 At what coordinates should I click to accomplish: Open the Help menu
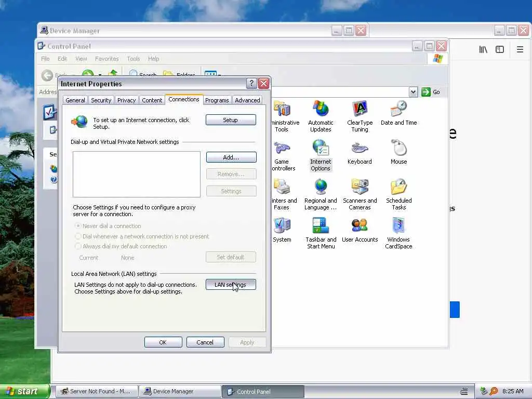click(154, 59)
